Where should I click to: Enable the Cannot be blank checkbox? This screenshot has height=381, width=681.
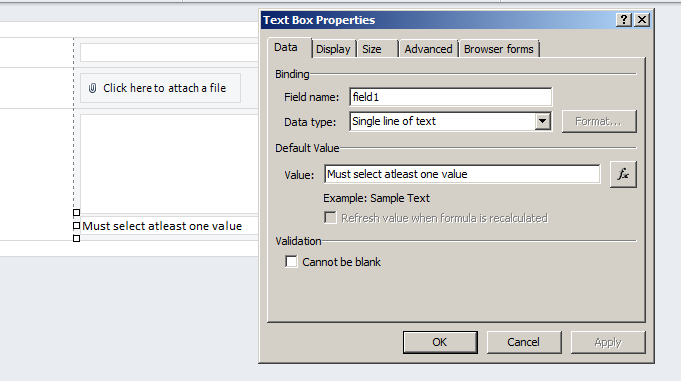[291, 262]
